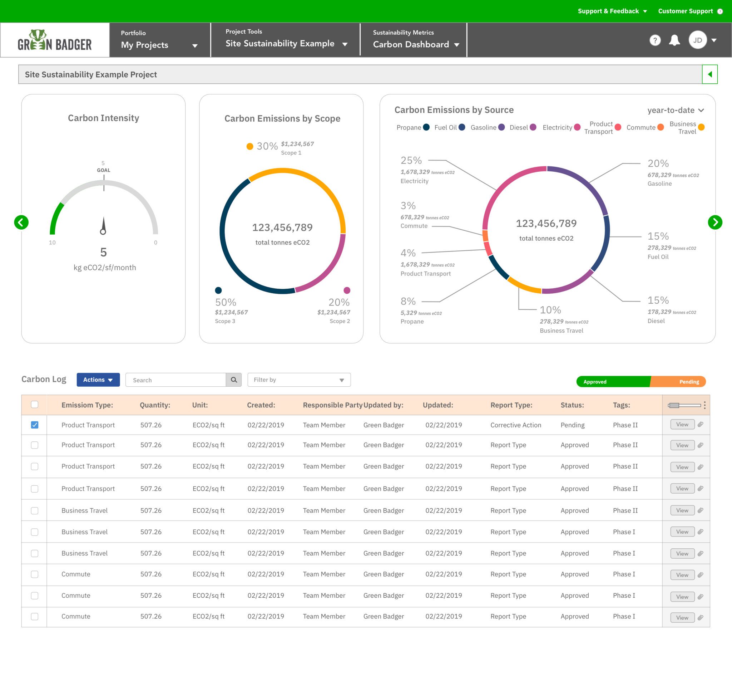Open the attachment paperclip on the Pending row
Viewport: 732px width, 700px height.
[x=701, y=425]
